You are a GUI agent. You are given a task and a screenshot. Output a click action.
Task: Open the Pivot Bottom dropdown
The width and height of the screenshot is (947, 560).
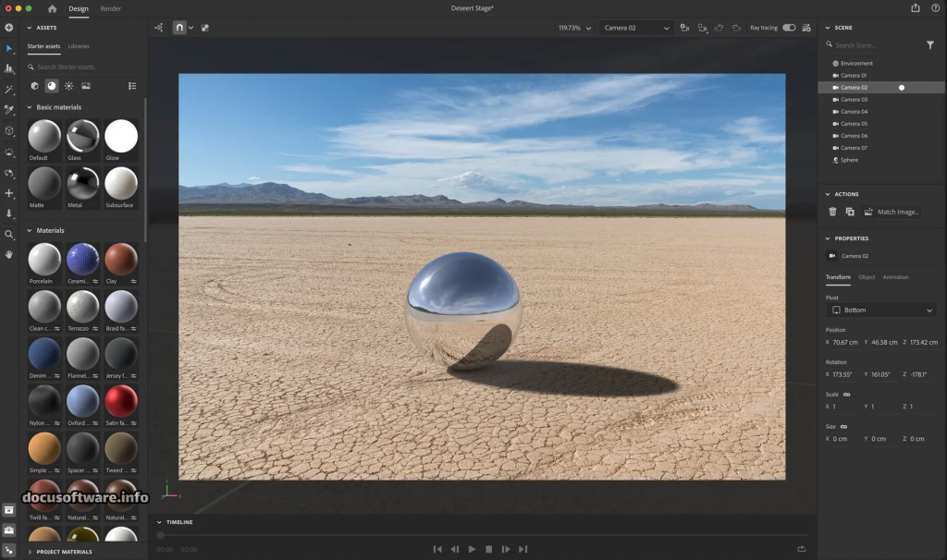(x=880, y=310)
